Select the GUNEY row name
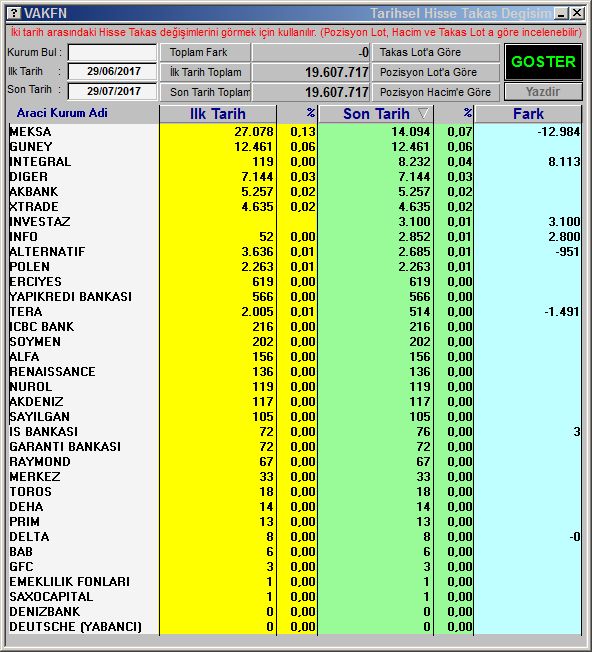 [31, 147]
